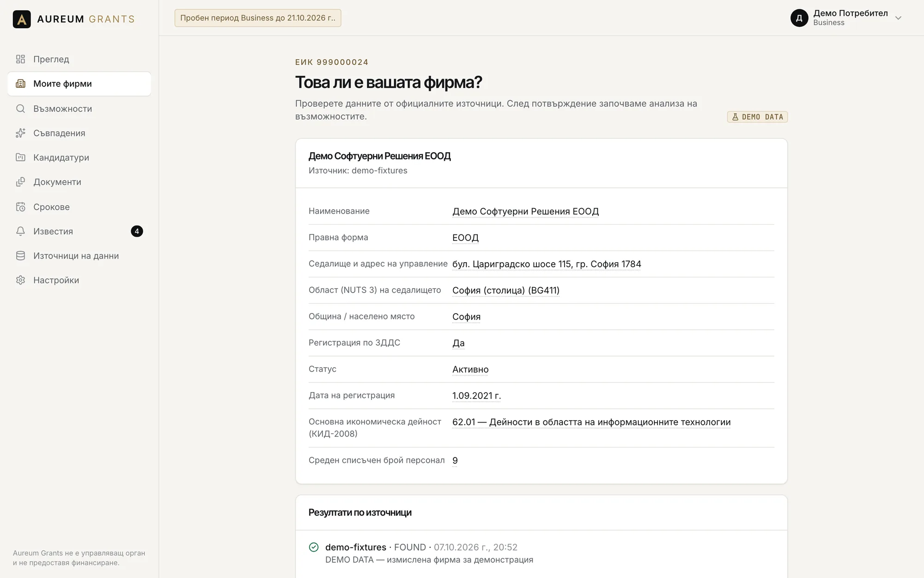The height and width of the screenshot is (578, 924).
Task: Click VAT registration value Да
Action: pos(458,343)
